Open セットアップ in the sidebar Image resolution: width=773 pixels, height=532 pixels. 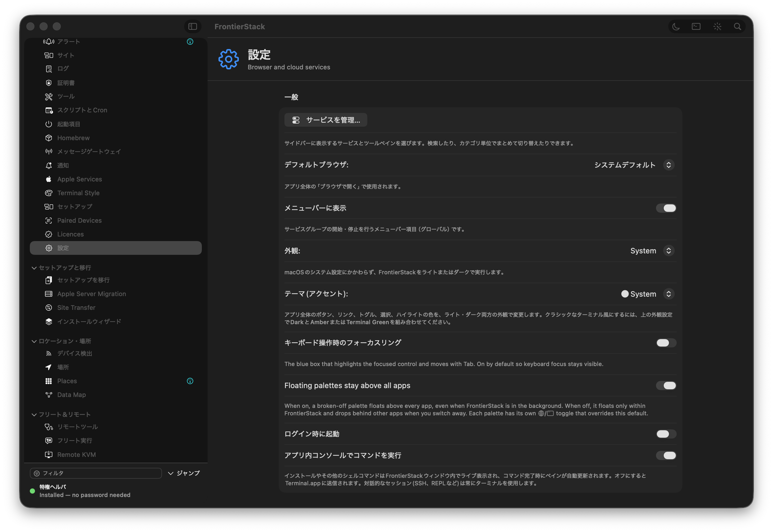(116, 207)
